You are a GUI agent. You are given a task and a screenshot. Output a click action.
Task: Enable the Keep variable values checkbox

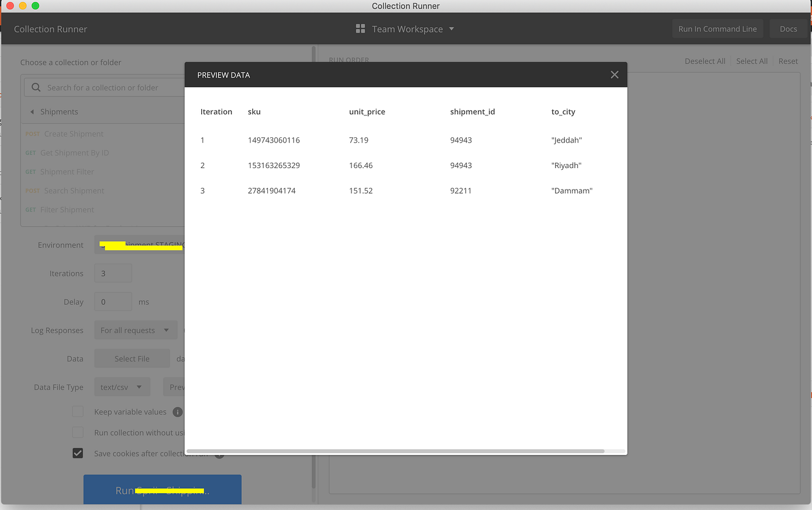coord(78,411)
